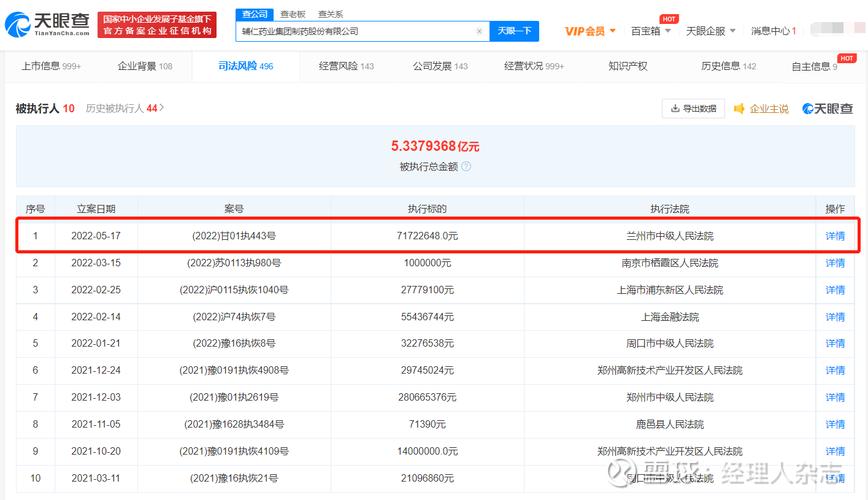Click the company name search input field
Image resolution: width=868 pixels, height=500 pixels.
[355, 31]
